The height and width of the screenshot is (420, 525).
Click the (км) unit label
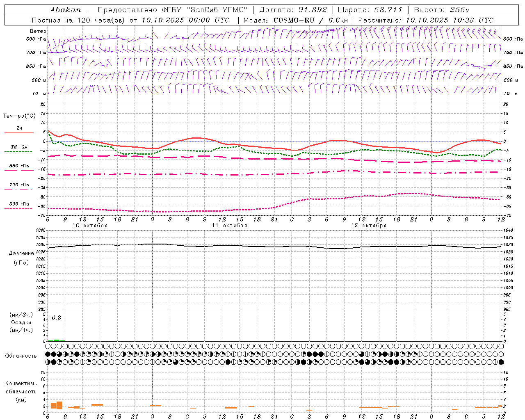click(x=21, y=399)
